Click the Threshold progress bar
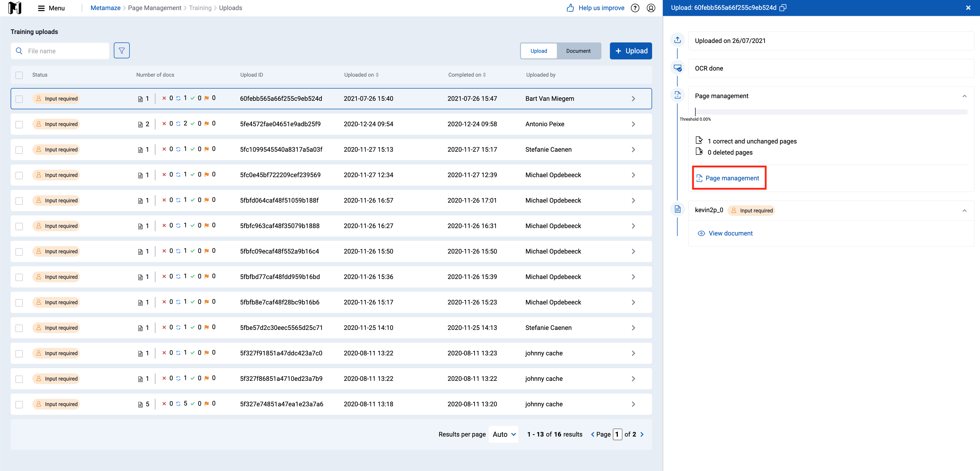The width and height of the screenshot is (980, 471). tap(831, 112)
